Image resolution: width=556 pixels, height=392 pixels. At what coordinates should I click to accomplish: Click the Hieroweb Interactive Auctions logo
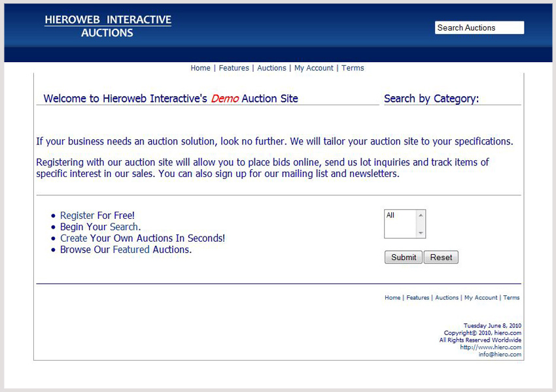(108, 26)
